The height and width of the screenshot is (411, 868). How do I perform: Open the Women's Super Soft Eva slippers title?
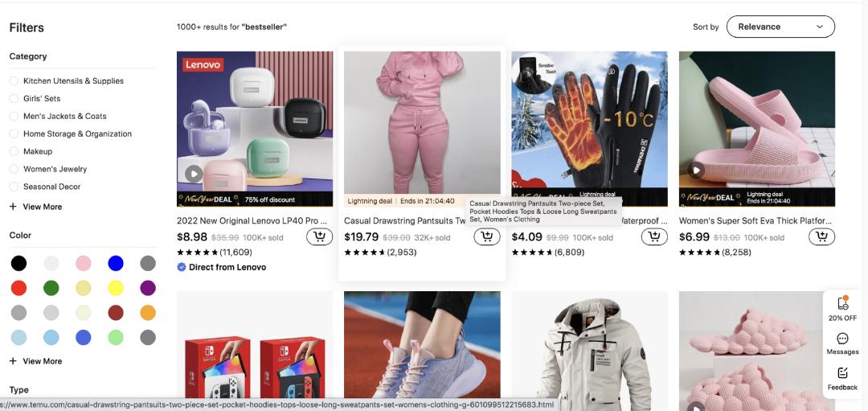pyautogui.click(x=755, y=220)
